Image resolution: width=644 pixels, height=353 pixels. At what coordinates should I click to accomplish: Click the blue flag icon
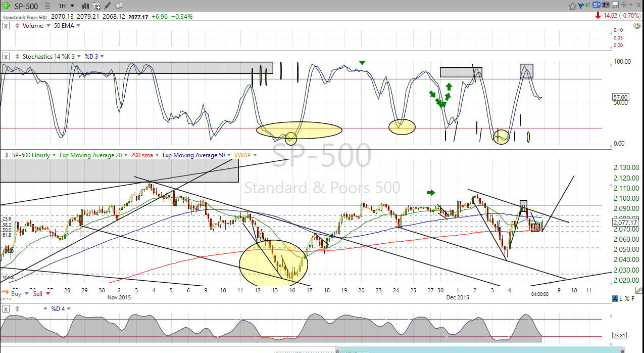[581, 6]
